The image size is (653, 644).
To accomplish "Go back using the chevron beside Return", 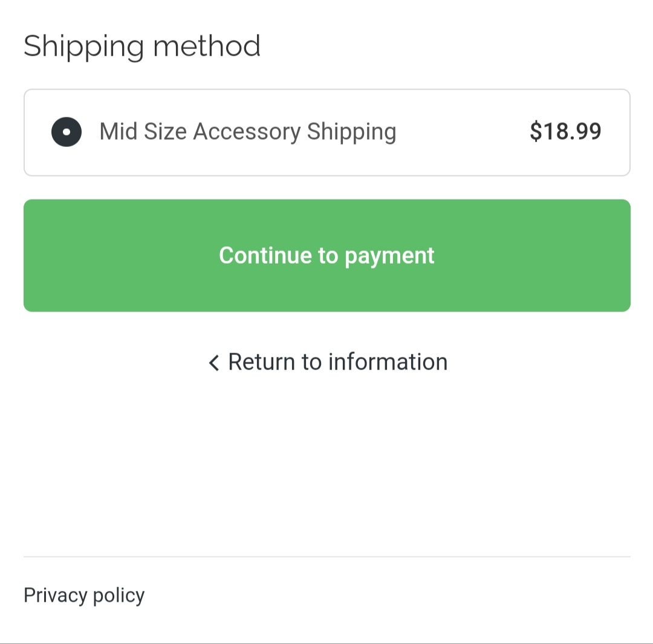I will click(x=213, y=363).
